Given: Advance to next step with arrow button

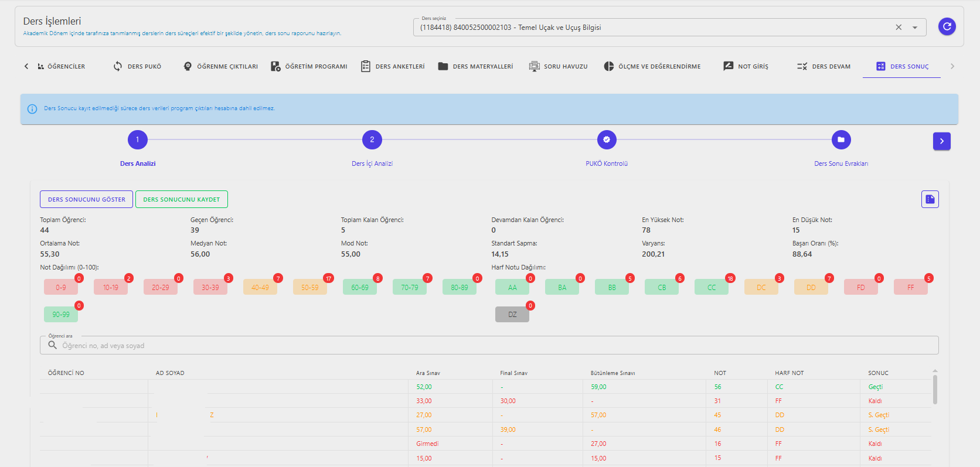Looking at the screenshot, I should point(942,141).
